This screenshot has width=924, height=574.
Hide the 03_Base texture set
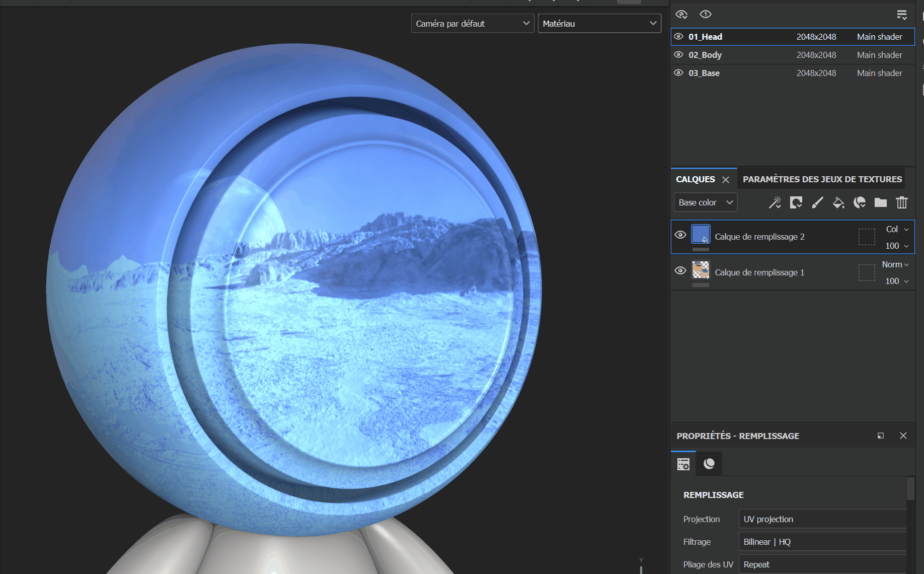(x=678, y=73)
